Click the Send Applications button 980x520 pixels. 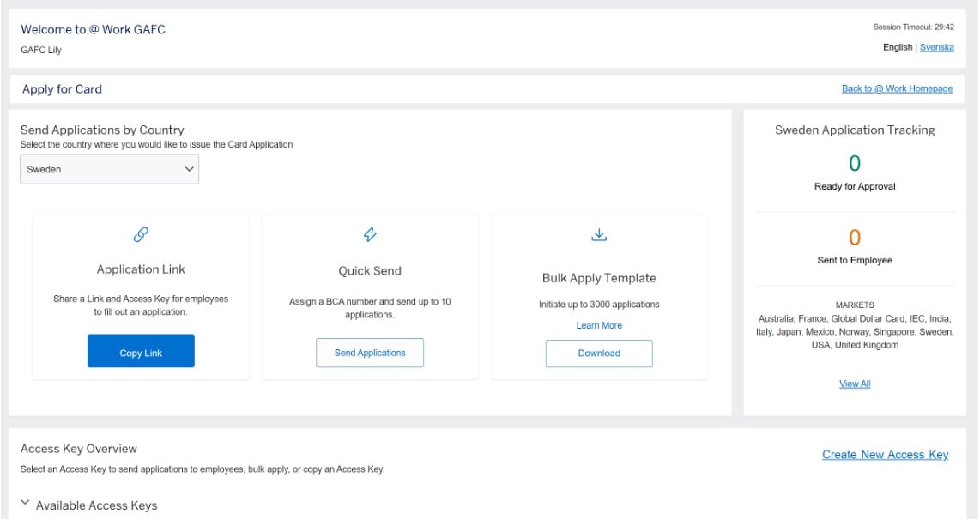pos(370,353)
